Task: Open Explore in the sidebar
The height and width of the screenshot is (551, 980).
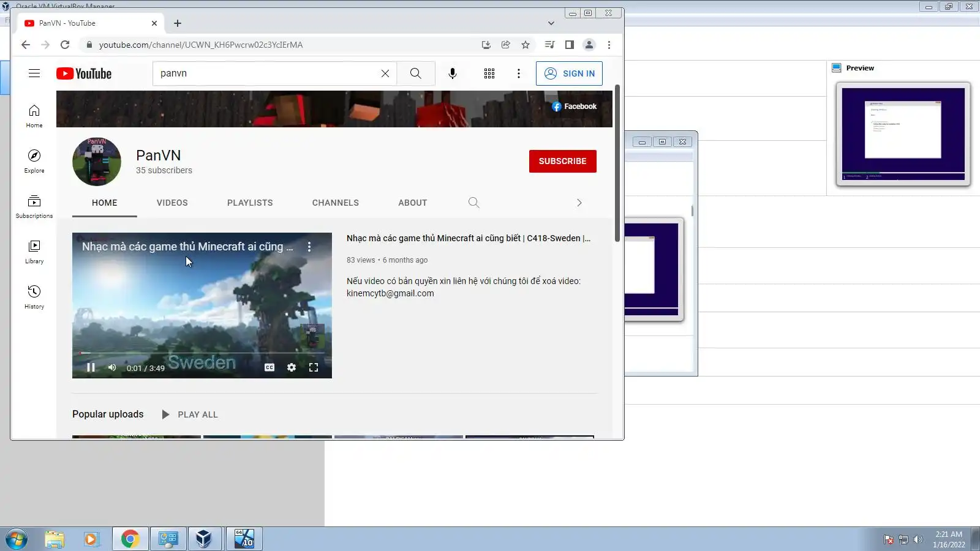Action: pyautogui.click(x=34, y=161)
